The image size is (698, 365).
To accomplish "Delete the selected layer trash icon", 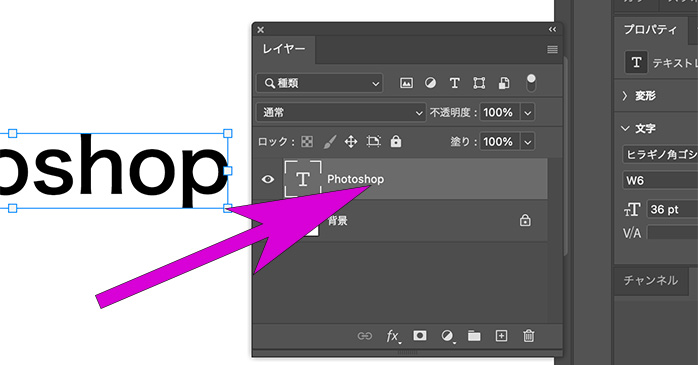I will [528, 336].
